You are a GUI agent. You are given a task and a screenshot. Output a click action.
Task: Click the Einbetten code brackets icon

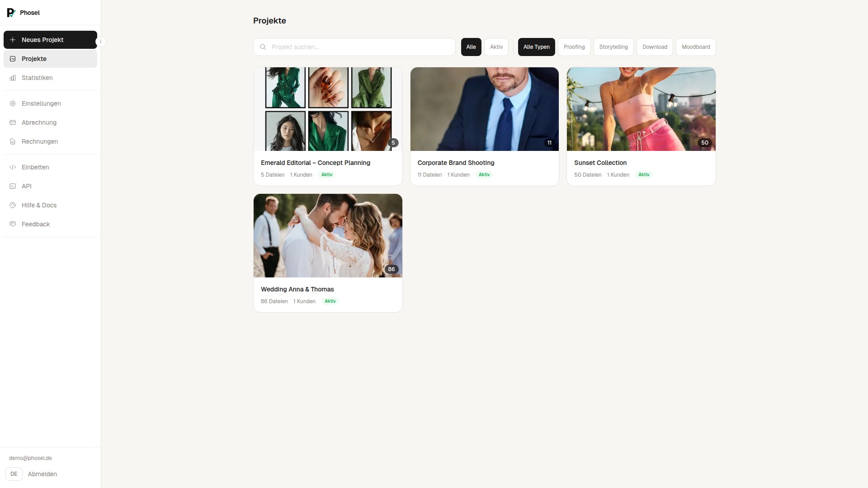13,167
